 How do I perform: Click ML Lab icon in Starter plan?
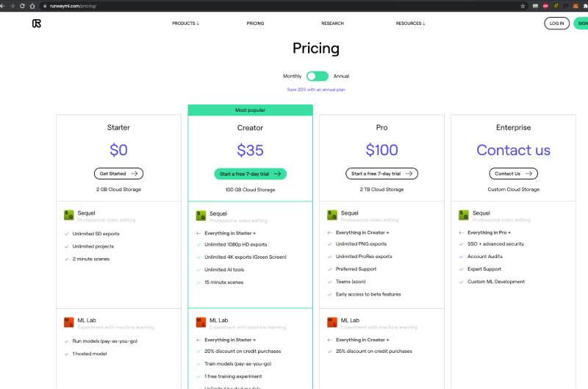click(x=68, y=322)
